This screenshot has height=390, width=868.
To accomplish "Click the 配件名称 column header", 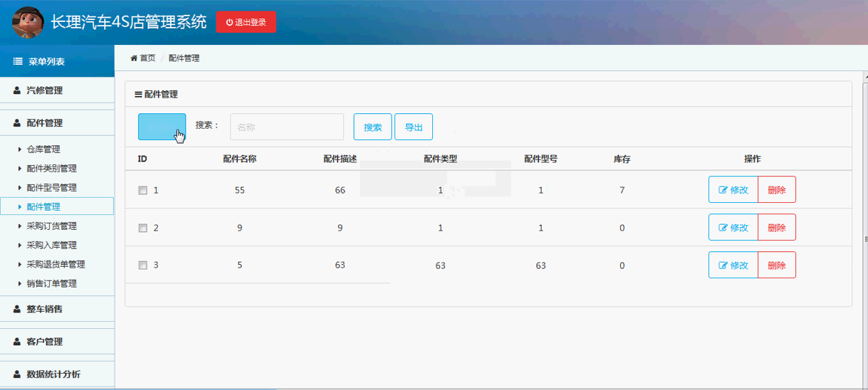I will 239,159.
